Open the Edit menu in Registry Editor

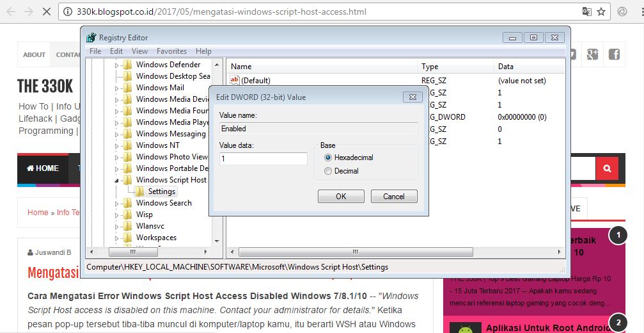point(116,51)
